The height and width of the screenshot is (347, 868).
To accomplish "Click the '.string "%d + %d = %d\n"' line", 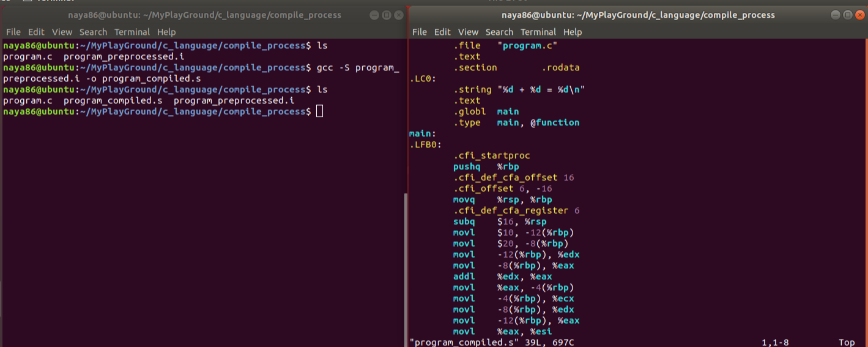I will pos(519,89).
